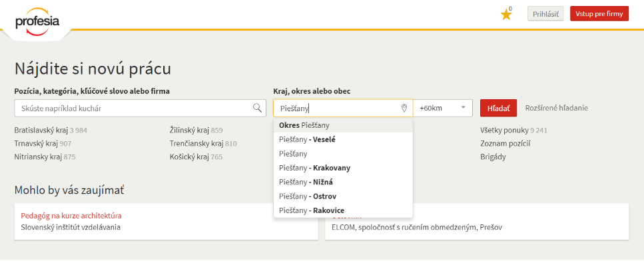This screenshot has width=644, height=271.
Task: Click Slovenský inštitút vzdelávania text
Action: 71,227
